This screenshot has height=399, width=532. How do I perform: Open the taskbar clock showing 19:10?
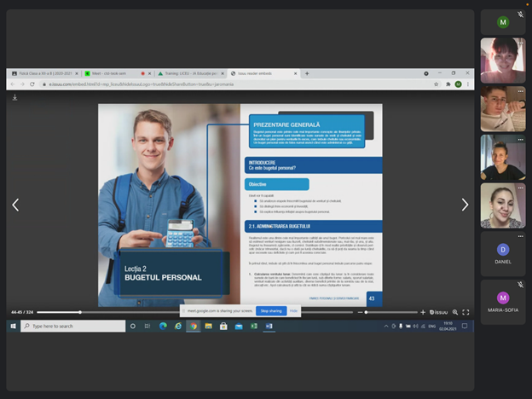[x=448, y=326]
